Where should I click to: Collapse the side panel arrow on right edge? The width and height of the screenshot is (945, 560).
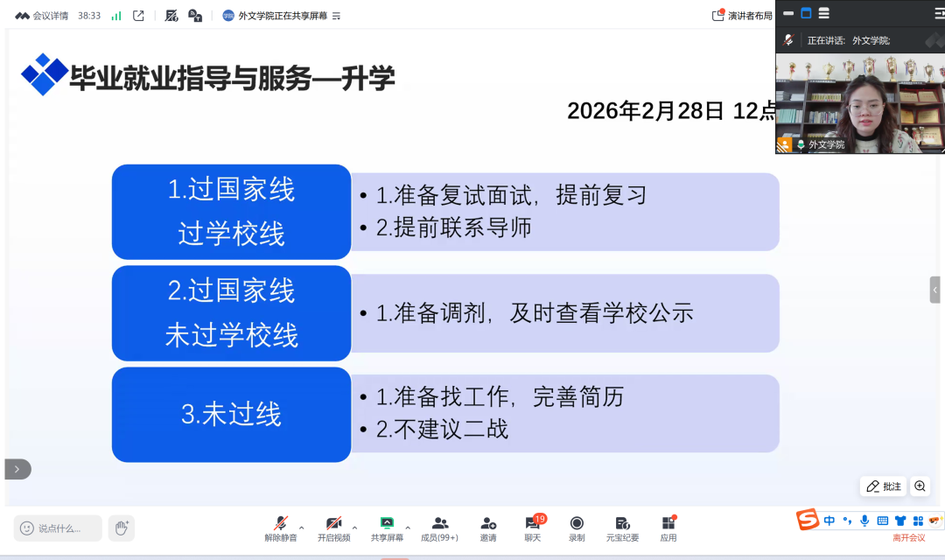coord(934,290)
